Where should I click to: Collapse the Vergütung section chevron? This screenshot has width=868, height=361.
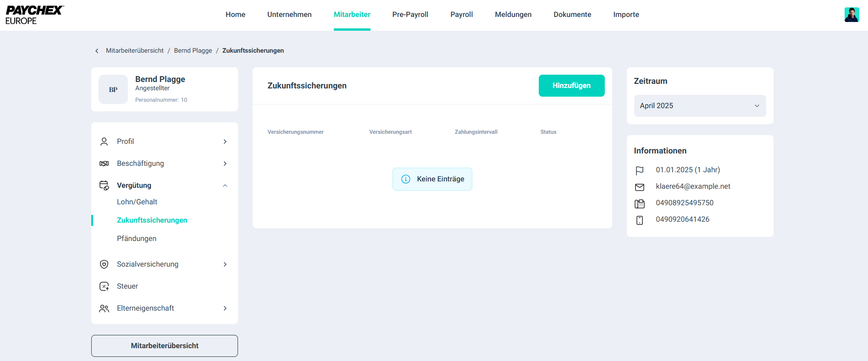225,186
